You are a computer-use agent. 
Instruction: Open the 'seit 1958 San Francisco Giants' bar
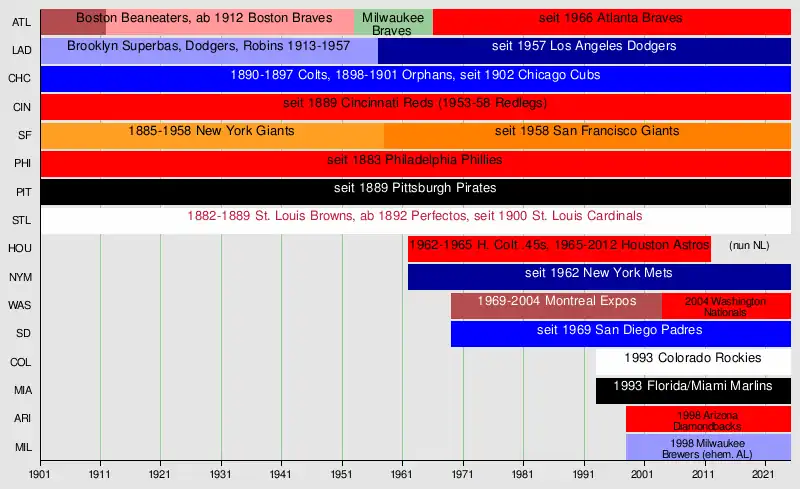(x=587, y=132)
